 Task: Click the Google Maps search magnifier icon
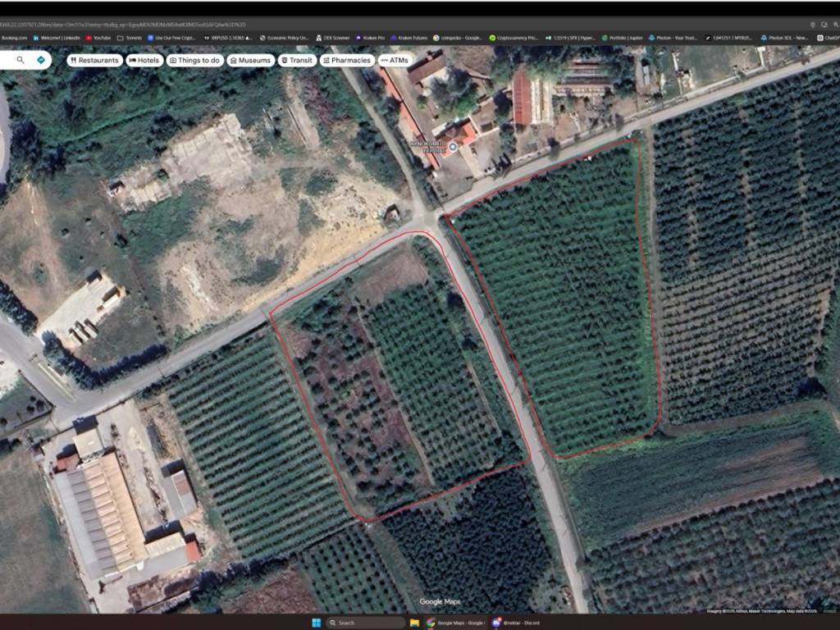(21, 60)
